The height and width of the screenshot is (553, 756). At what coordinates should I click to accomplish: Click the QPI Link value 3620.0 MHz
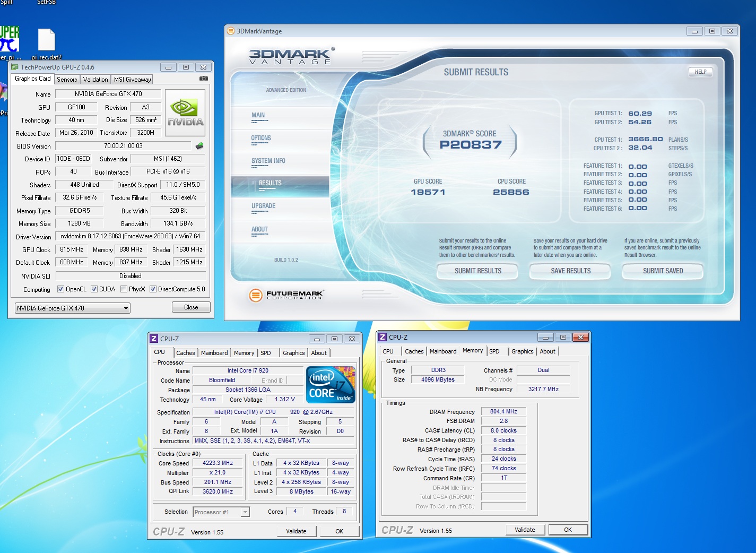click(x=218, y=491)
